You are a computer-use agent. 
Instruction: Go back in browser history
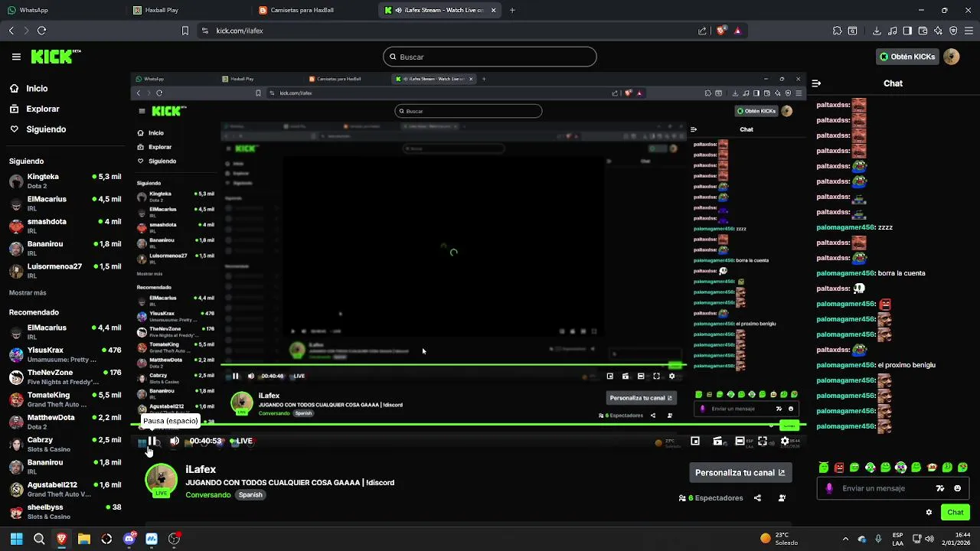tap(11, 31)
